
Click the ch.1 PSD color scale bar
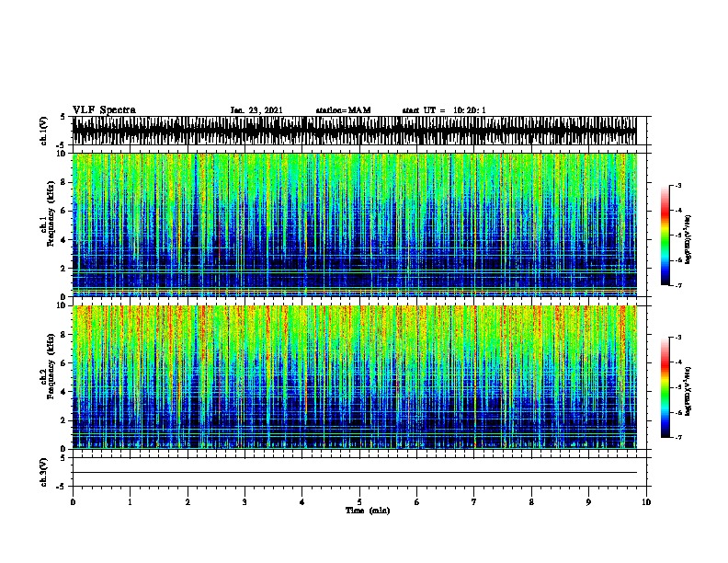[665, 236]
